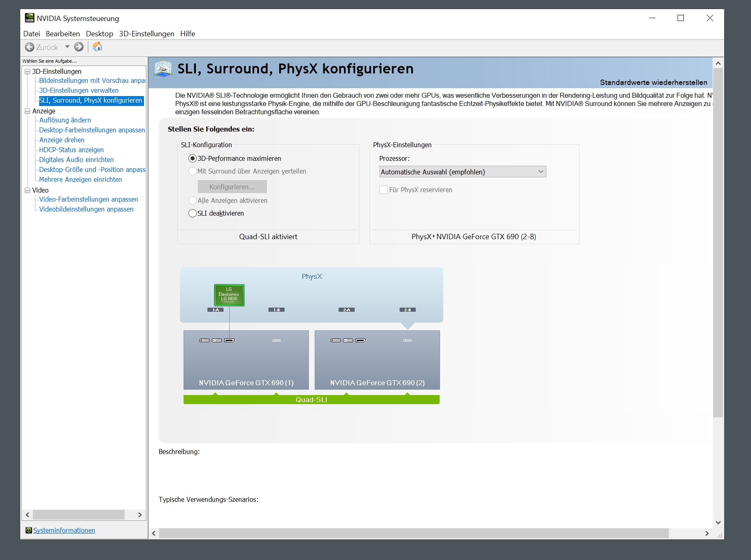Click the sidebar horizontal scrollbar thumb

point(79,515)
